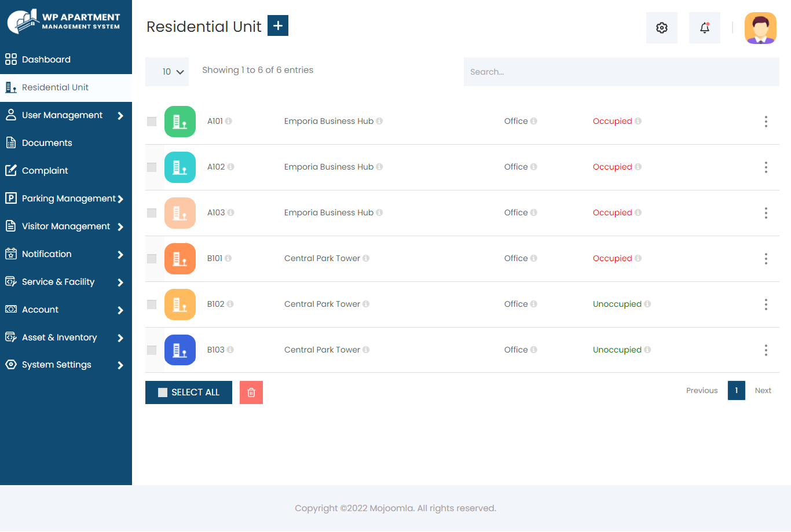The height and width of the screenshot is (532, 791).
Task: Open the settings gear icon in header
Action: (x=662, y=28)
